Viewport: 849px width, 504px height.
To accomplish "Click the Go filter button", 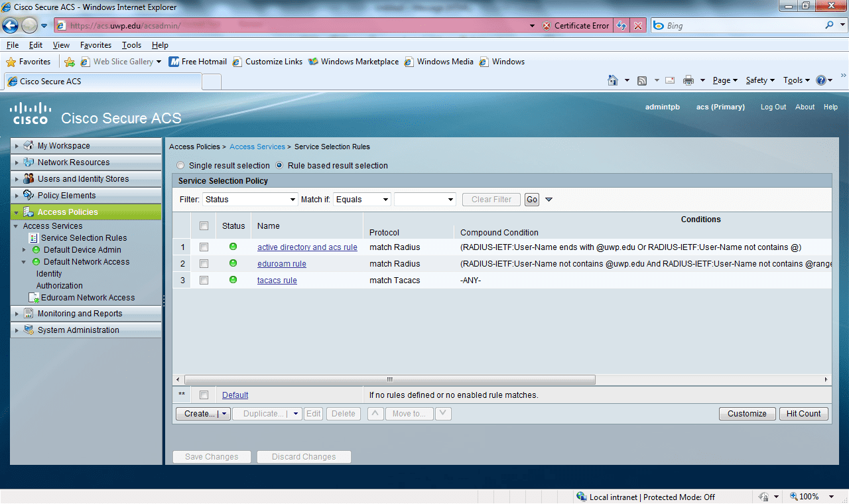I will point(531,200).
